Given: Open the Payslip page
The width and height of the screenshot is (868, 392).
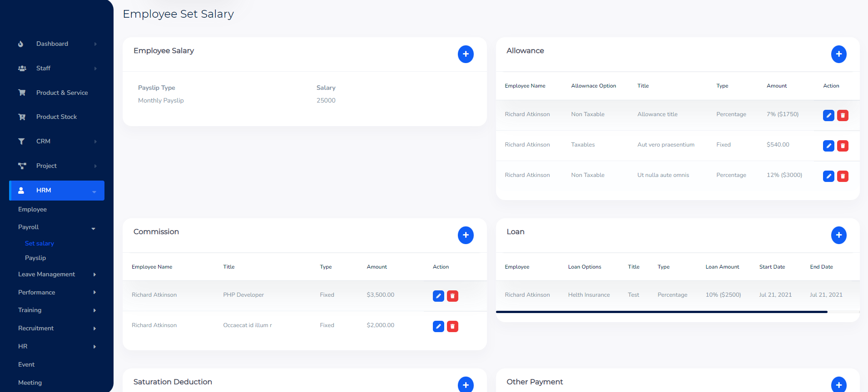Looking at the screenshot, I should 35,258.
